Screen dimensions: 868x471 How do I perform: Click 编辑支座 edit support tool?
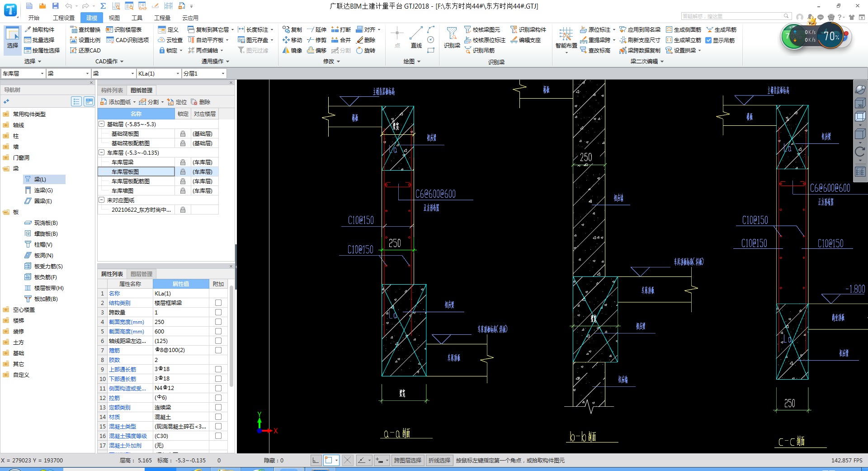[x=526, y=40]
